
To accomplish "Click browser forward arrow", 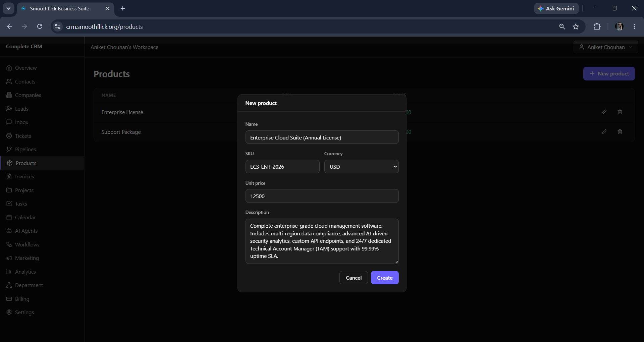I will coord(24,26).
